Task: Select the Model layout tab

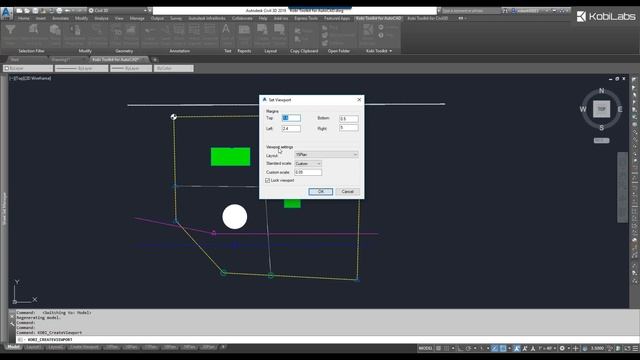Action: point(13,347)
